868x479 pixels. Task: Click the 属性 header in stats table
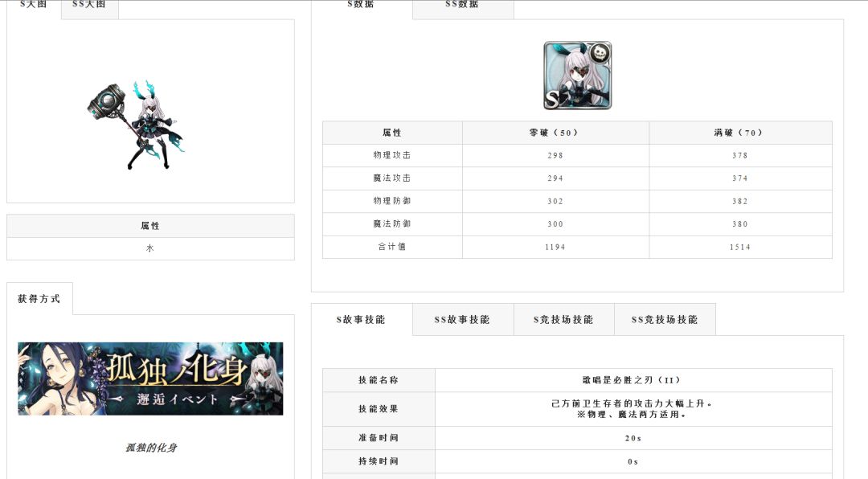click(x=392, y=133)
